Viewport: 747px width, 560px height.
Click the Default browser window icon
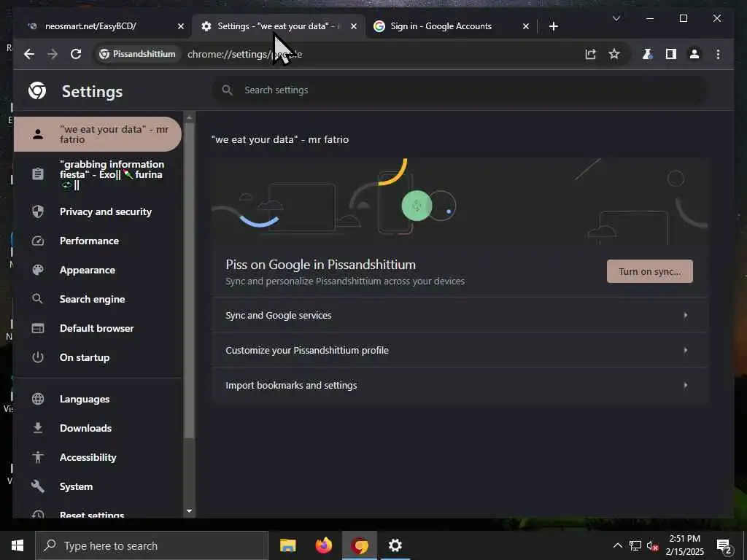pos(38,328)
